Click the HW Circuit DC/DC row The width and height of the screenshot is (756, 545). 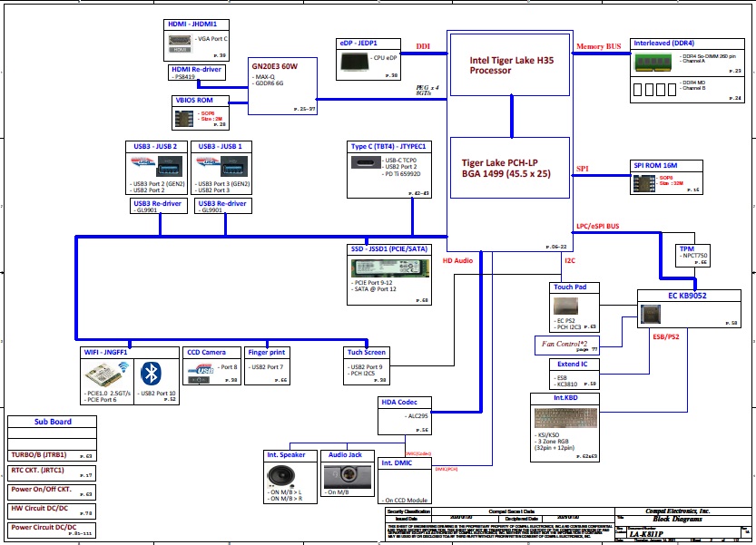click(x=52, y=511)
